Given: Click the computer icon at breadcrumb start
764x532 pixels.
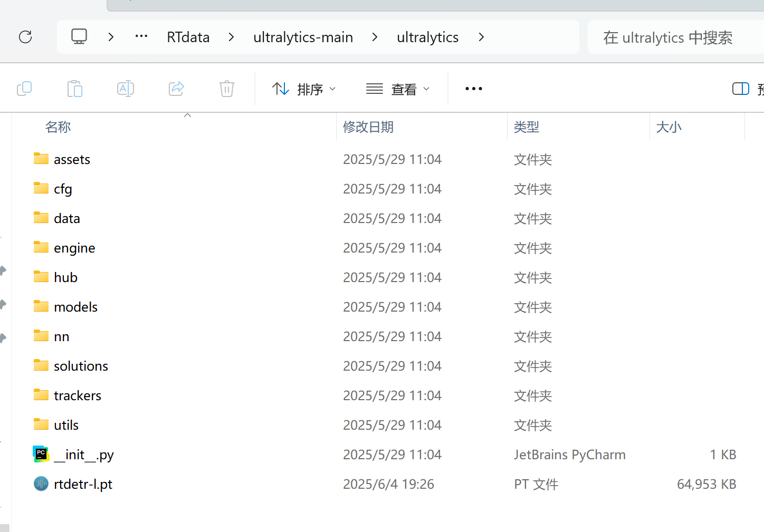Looking at the screenshot, I should [x=79, y=36].
